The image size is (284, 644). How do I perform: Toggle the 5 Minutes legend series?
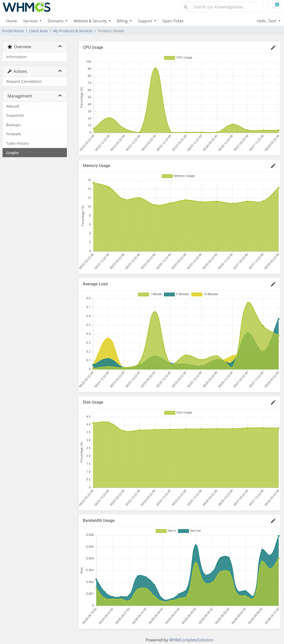tap(177, 294)
